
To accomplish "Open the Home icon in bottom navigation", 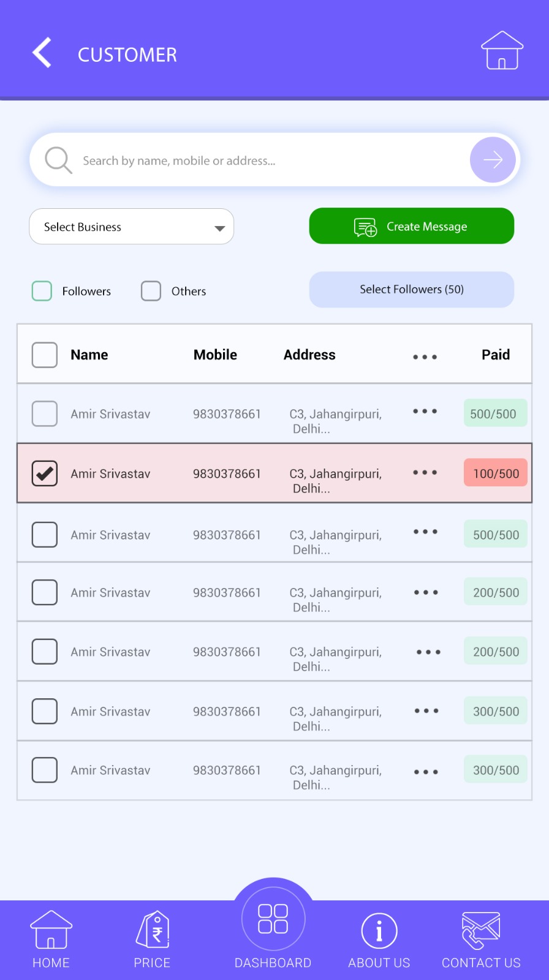I will click(51, 931).
